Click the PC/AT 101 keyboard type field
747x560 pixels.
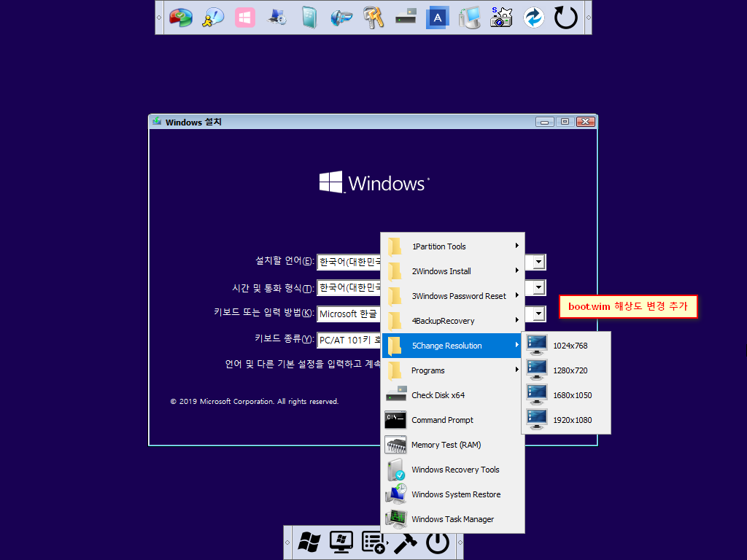coord(349,340)
